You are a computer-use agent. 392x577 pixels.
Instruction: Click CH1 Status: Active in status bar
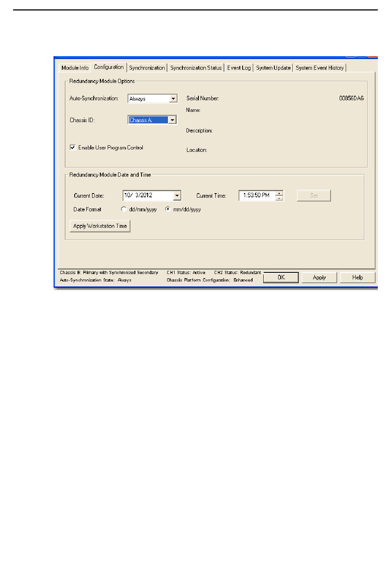tap(186, 272)
